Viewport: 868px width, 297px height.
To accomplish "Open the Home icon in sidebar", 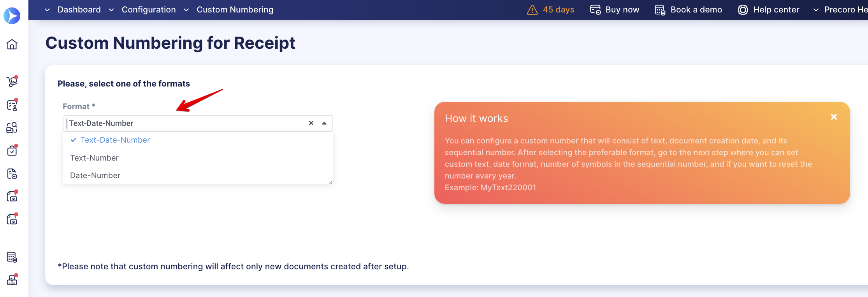I will pos(12,44).
